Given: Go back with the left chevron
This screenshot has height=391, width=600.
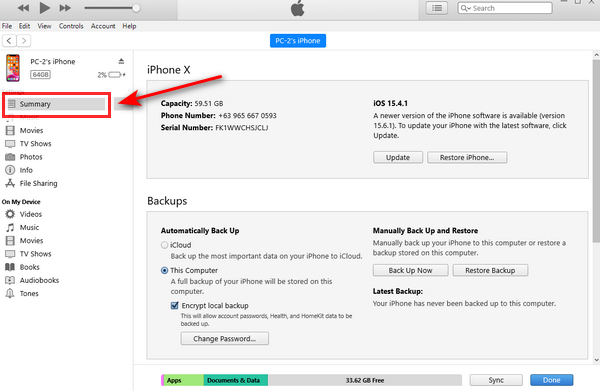Looking at the screenshot, I should [9, 41].
